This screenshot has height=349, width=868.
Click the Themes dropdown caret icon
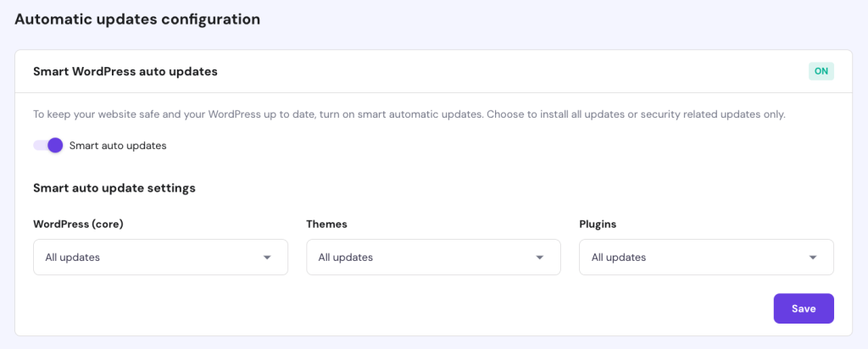540,258
